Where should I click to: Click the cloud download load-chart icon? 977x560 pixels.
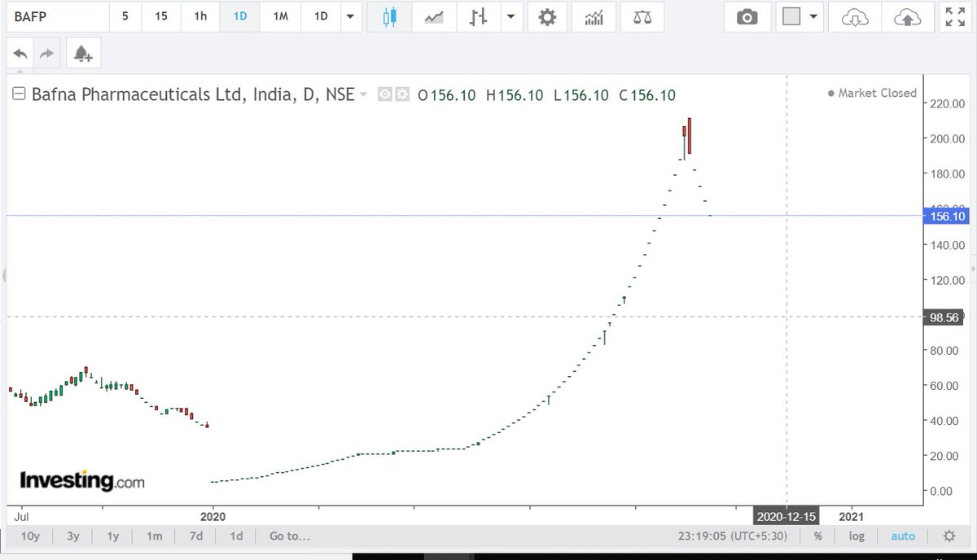click(855, 16)
